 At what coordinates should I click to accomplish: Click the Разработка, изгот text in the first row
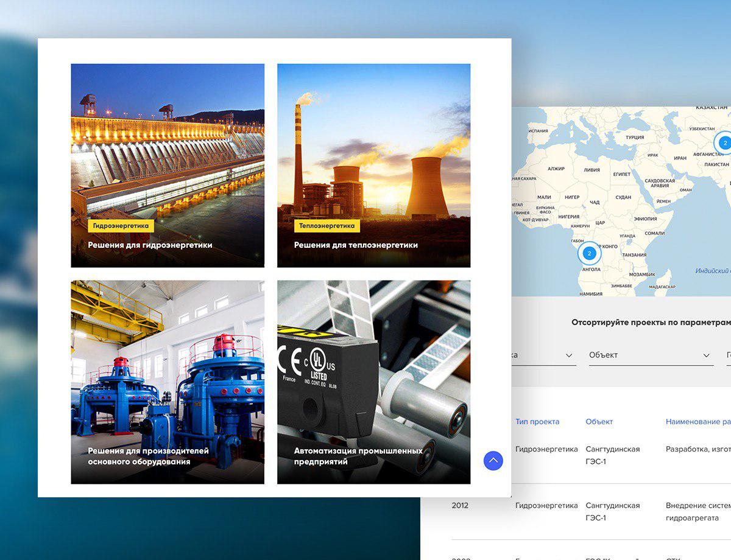tap(698, 449)
